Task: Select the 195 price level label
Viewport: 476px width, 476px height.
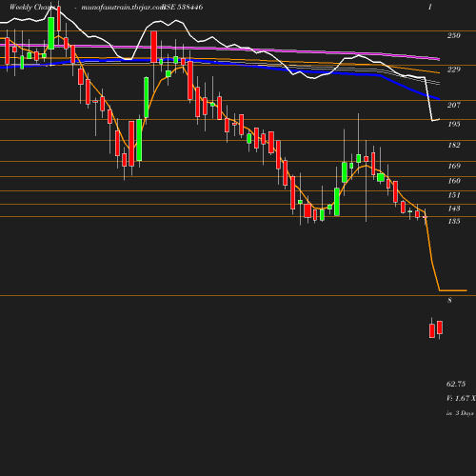Action: click(454, 124)
